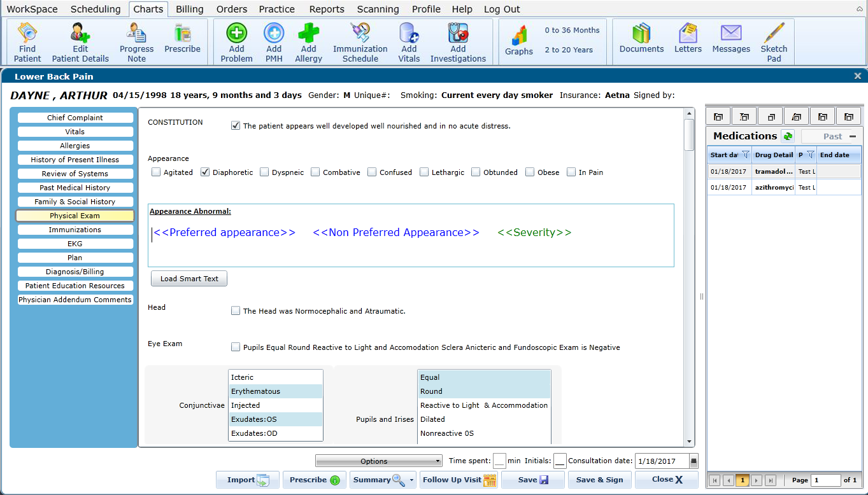Click the Load Smart Text button
868x495 pixels.
[189, 278]
